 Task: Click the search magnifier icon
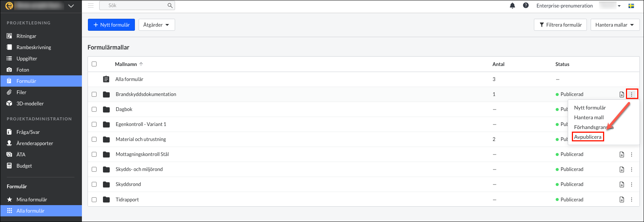(x=170, y=6)
